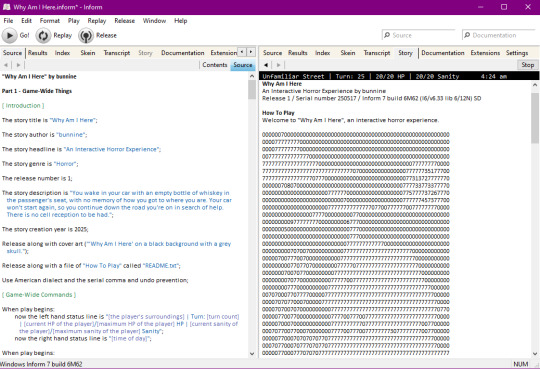The width and height of the screenshot is (540, 369).
Task: Open the Play menu
Action: (74, 21)
